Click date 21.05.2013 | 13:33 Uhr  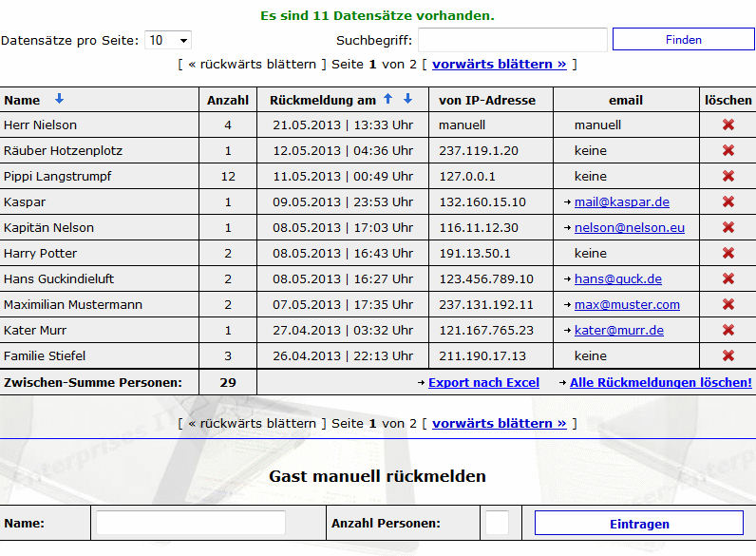343,125
